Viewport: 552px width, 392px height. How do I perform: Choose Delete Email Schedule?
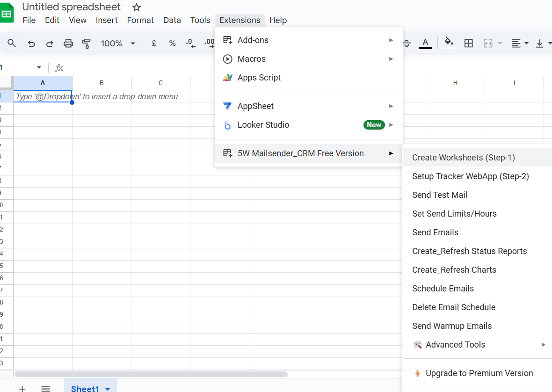(477, 307)
